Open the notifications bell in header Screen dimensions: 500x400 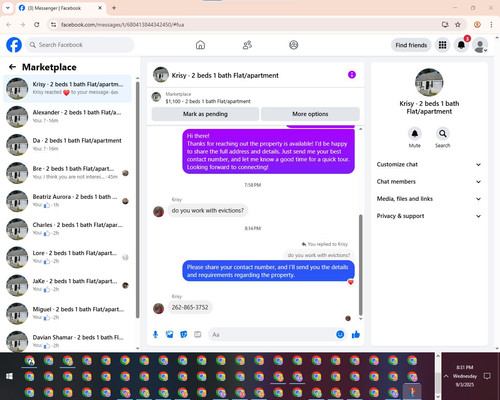[461, 45]
